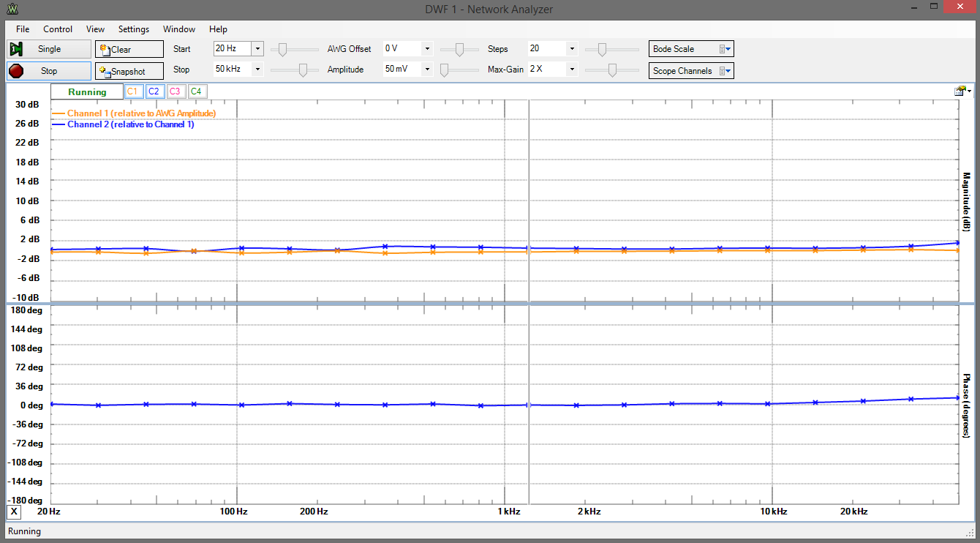Open the Max-Gain dropdown
The width and height of the screenshot is (980, 543).
click(572, 70)
